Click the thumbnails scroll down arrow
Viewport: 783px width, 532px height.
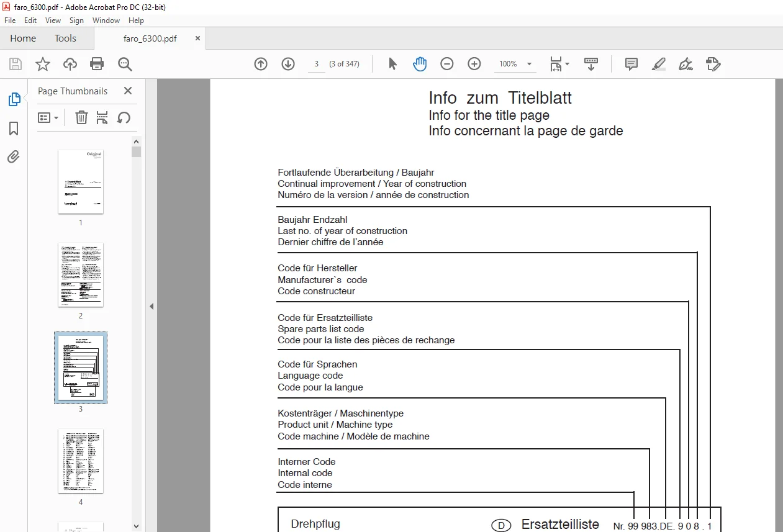click(137, 526)
